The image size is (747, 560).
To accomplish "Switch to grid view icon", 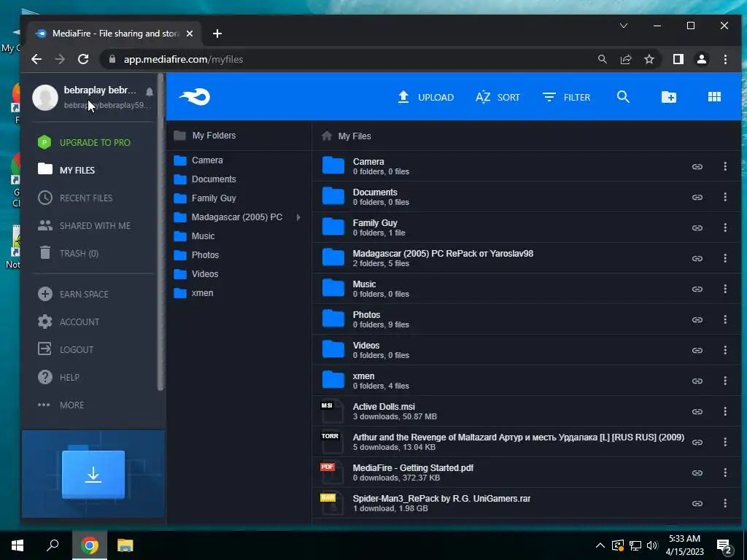I will [714, 97].
